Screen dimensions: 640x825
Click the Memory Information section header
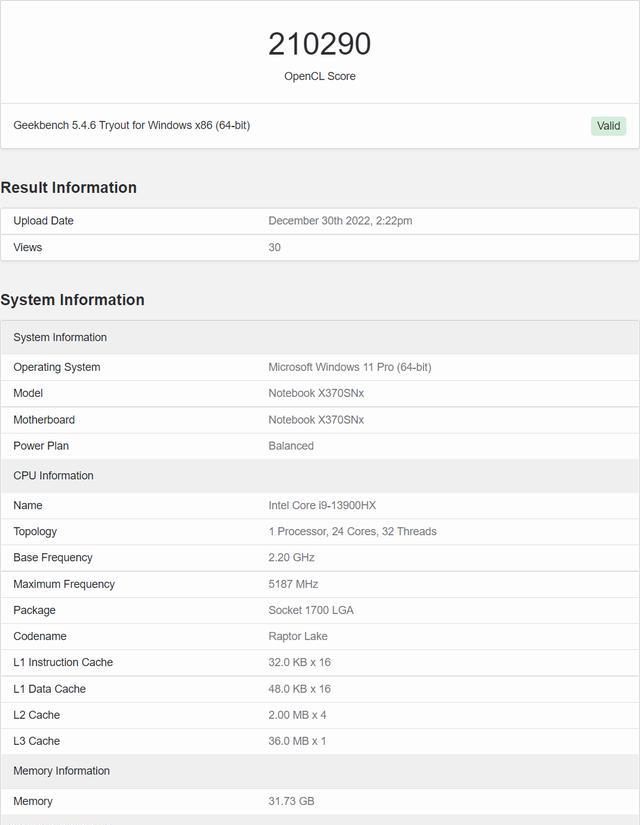point(319,771)
